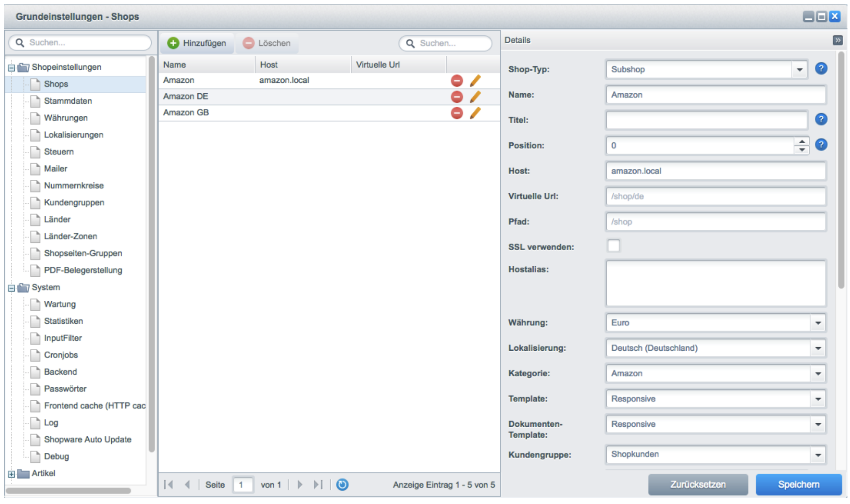Go to next page arrow in pager
Image resolution: width=850 pixels, height=504 pixels.
pyautogui.click(x=300, y=485)
